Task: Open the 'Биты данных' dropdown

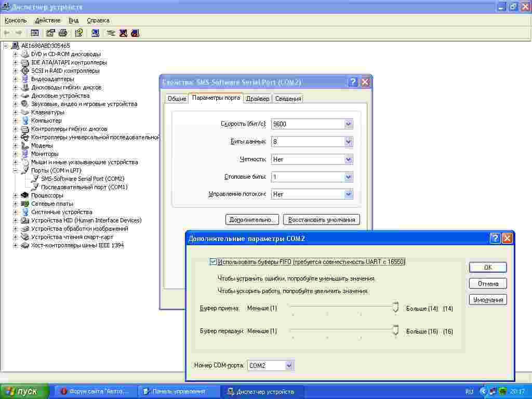Action: [349, 141]
